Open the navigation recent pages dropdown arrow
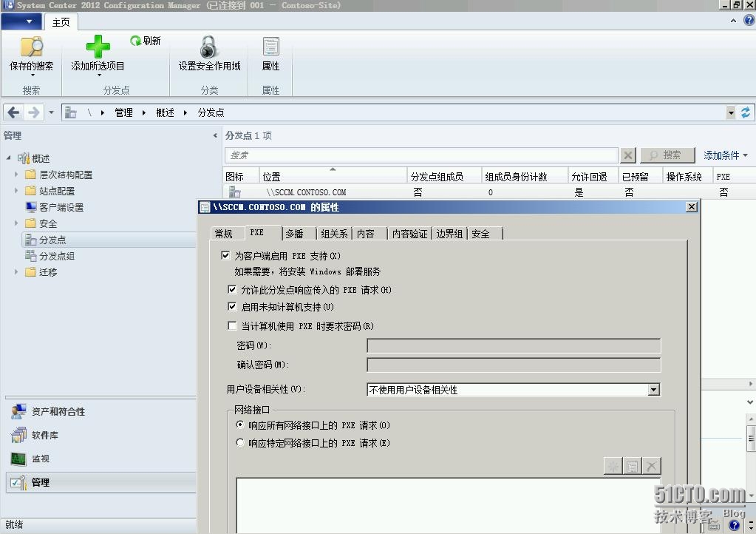This screenshot has width=756, height=534. point(51,113)
